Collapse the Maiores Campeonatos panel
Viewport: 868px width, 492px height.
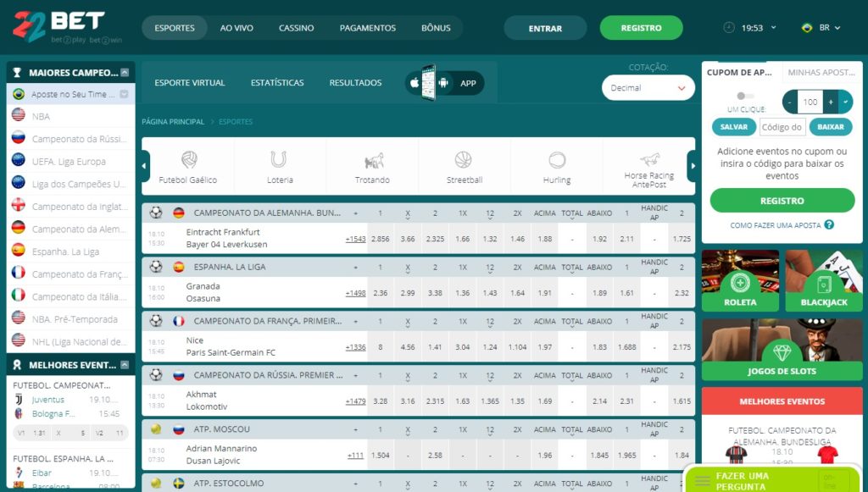coord(125,73)
